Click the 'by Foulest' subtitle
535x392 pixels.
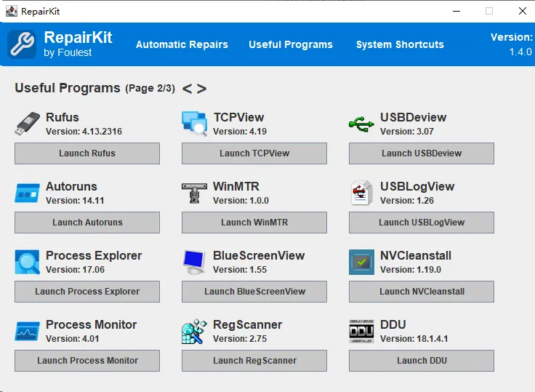68,52
